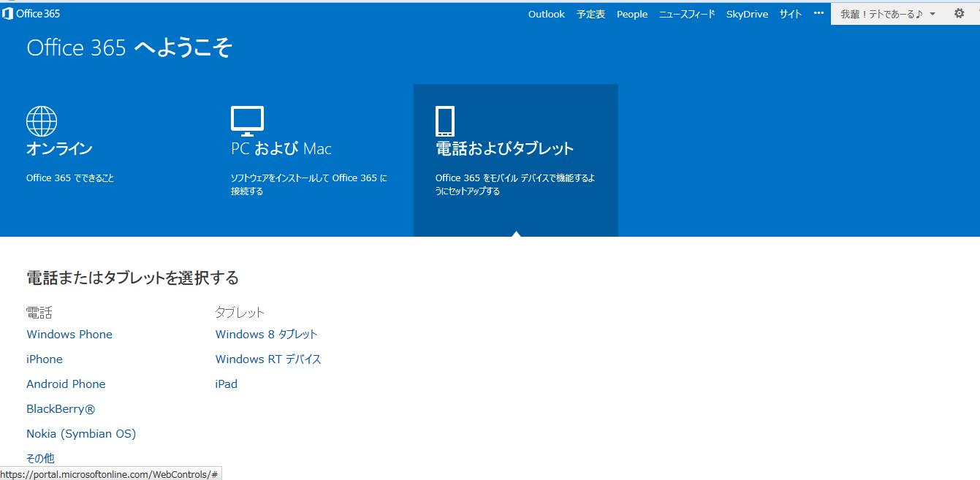Click the iPhone link
Viewport: 980px width, 480px height.
coord(45,359)
